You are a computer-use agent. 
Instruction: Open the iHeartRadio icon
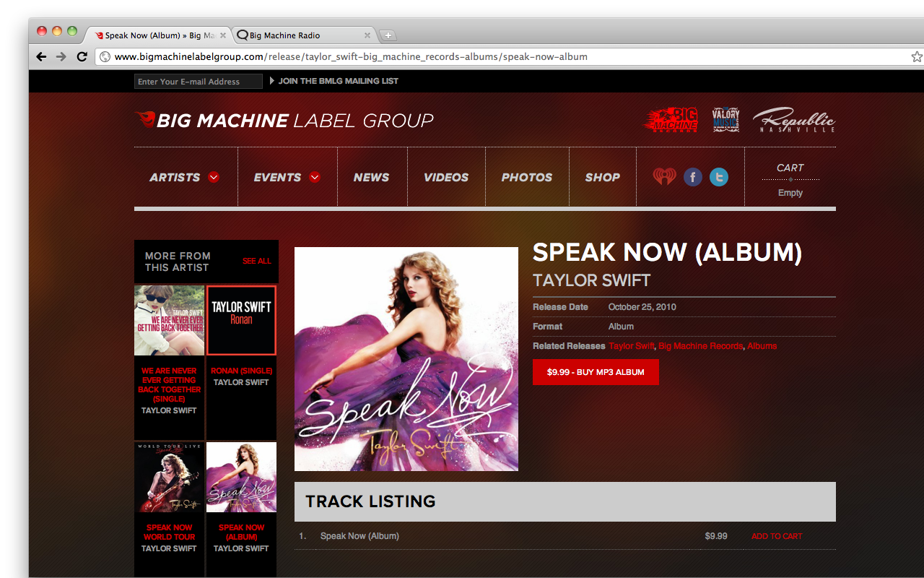pyautogui.click(x=664, y=177)
